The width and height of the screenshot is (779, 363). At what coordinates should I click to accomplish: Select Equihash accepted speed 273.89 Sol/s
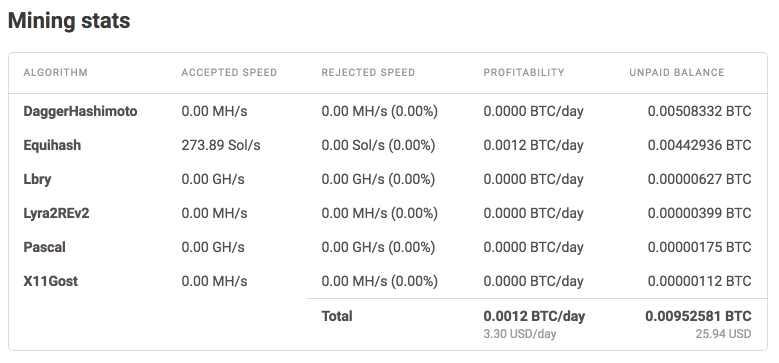pyautogui.click(x=221, y=145)
